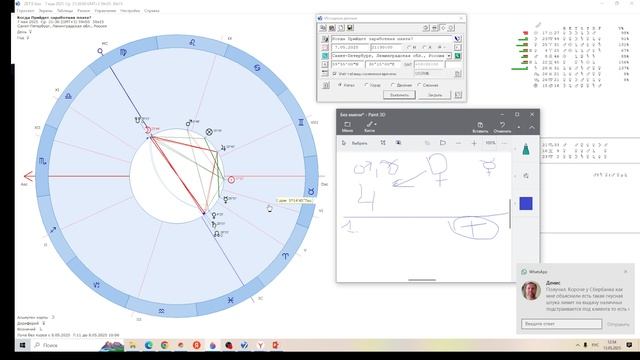The height and width of the screenshot is (360, 640).
Task: Open the Расчет menu
Action: 84,11
